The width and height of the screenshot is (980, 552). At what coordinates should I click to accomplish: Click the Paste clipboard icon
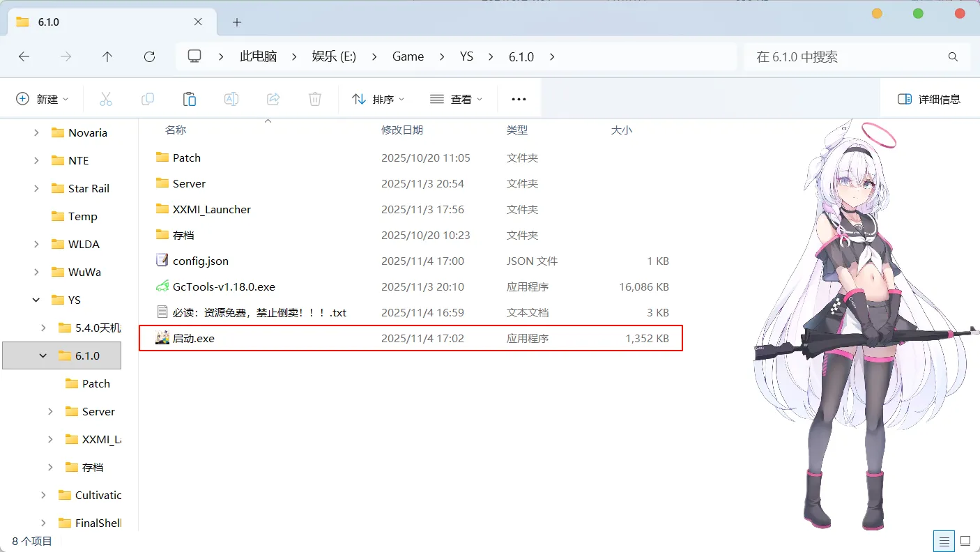point(190,98)
